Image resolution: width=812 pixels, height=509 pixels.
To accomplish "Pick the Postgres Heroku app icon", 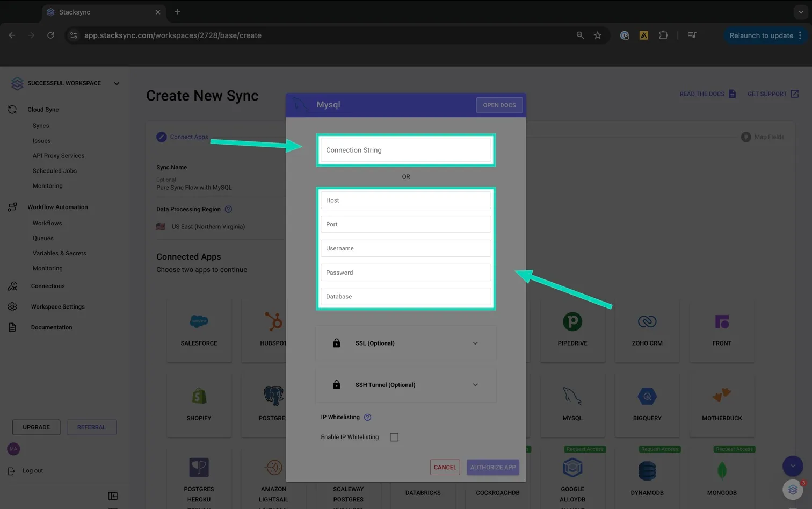I will pyautogui.click(x=199, y=468).
